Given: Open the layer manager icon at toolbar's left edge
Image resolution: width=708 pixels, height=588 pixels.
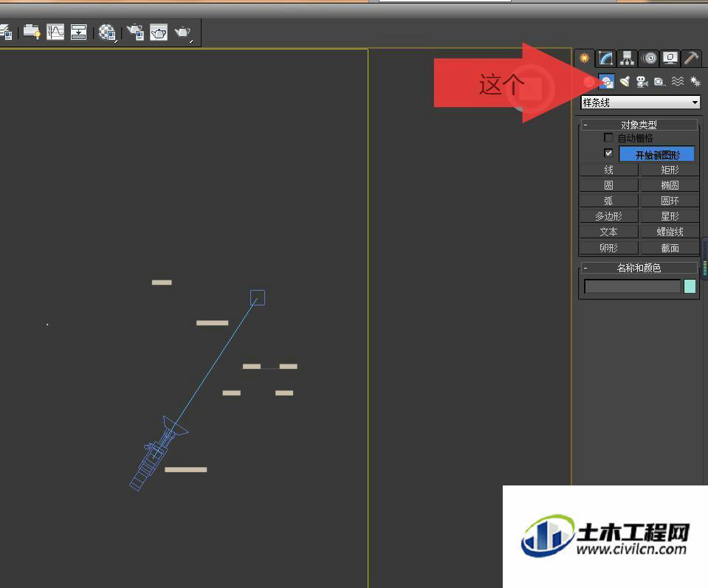Looking at the screenshot, I should coord(7,32).
